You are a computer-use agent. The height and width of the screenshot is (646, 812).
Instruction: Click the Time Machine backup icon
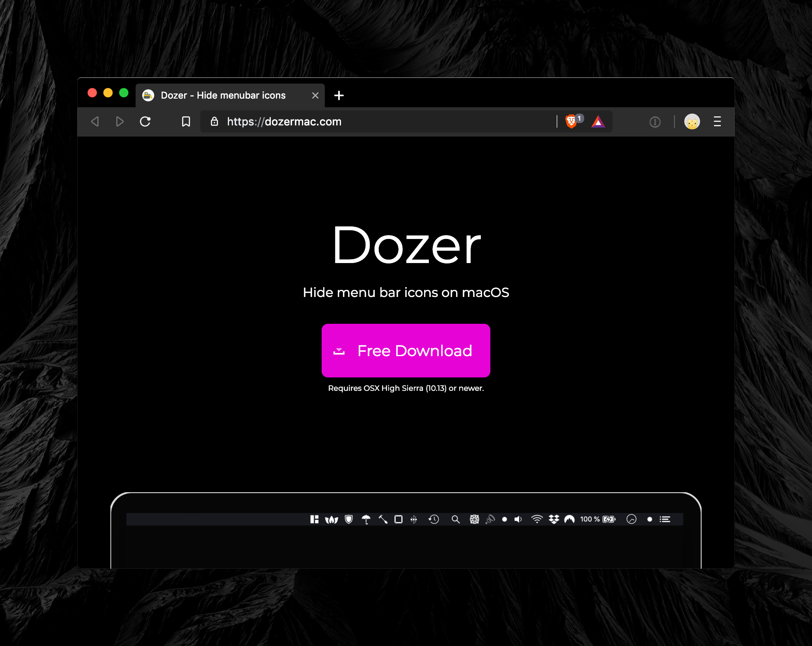pyautogui.click(x=434, y=519)
